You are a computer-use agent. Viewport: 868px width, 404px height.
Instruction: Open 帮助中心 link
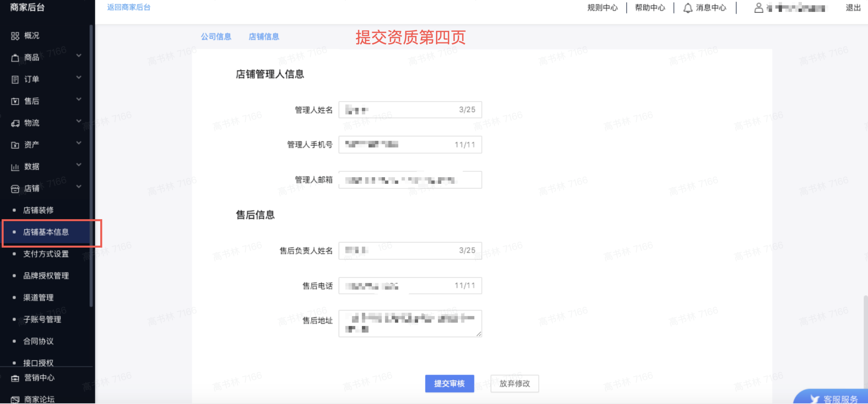click(x=650, y=8)
